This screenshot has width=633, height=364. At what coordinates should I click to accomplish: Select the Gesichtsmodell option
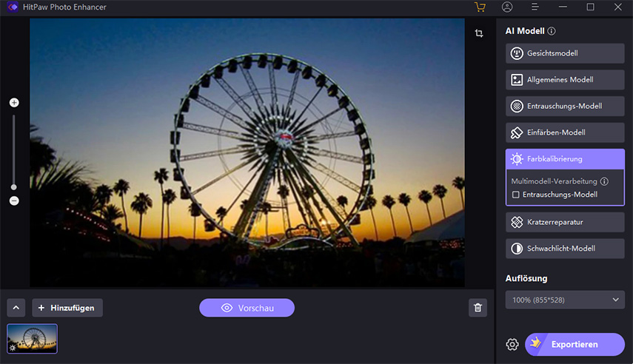click(565, 53)
